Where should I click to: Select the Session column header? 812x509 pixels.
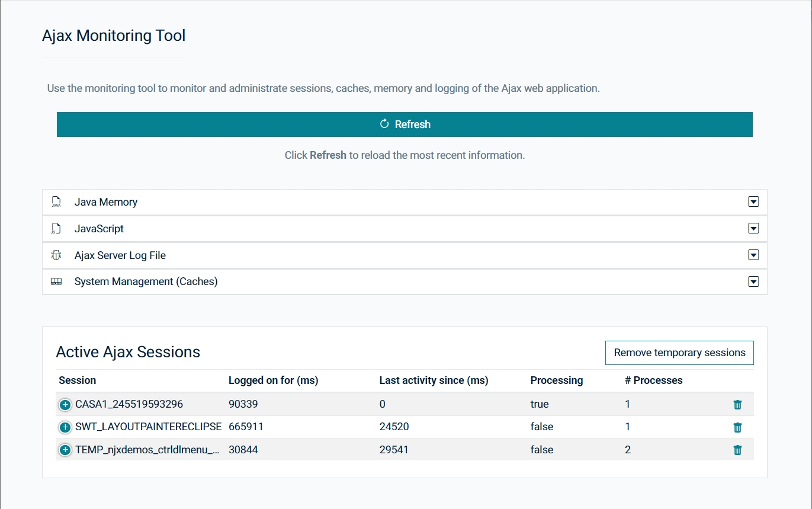click(77, 380)
